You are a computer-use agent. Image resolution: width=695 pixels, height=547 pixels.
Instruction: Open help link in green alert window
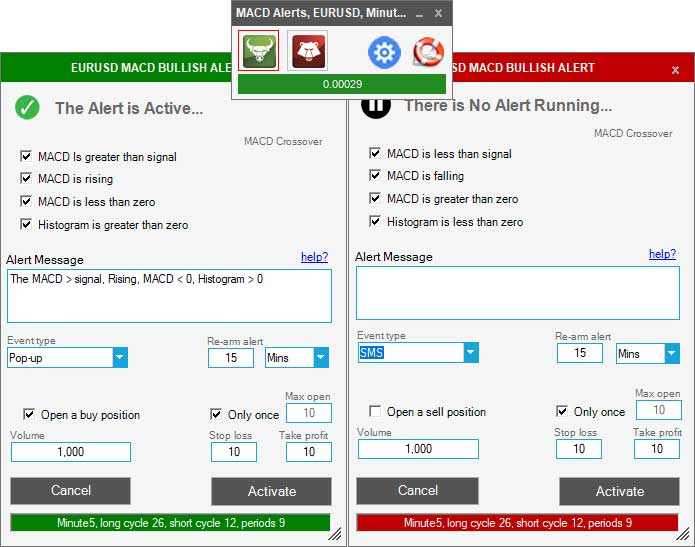(314, 257)
